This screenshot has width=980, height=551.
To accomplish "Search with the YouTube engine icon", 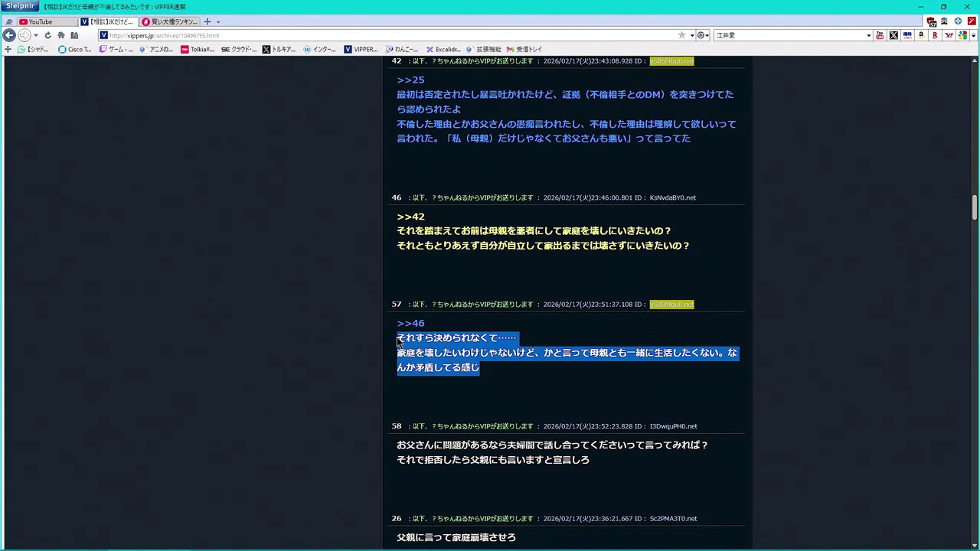I will (x=880, y=35).
